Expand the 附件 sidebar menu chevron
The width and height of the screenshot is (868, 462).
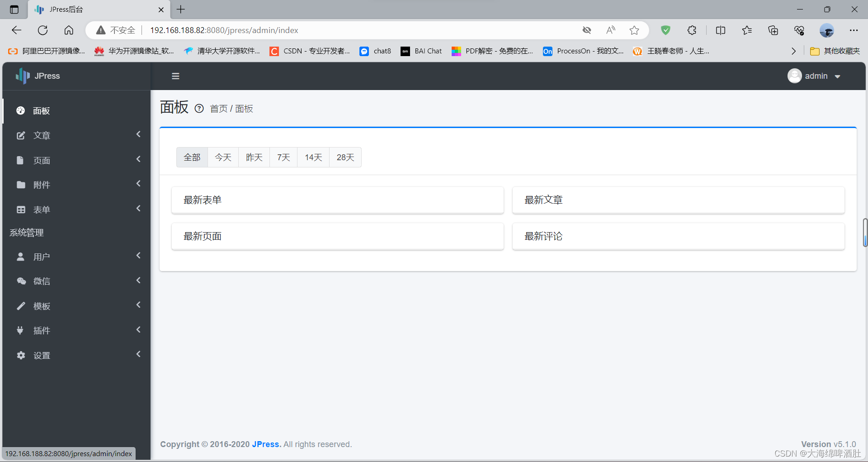coord(138,184)
